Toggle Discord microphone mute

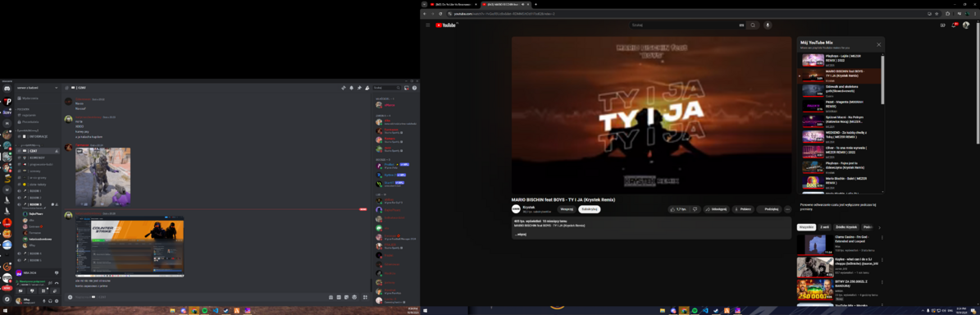pos(43,300)
